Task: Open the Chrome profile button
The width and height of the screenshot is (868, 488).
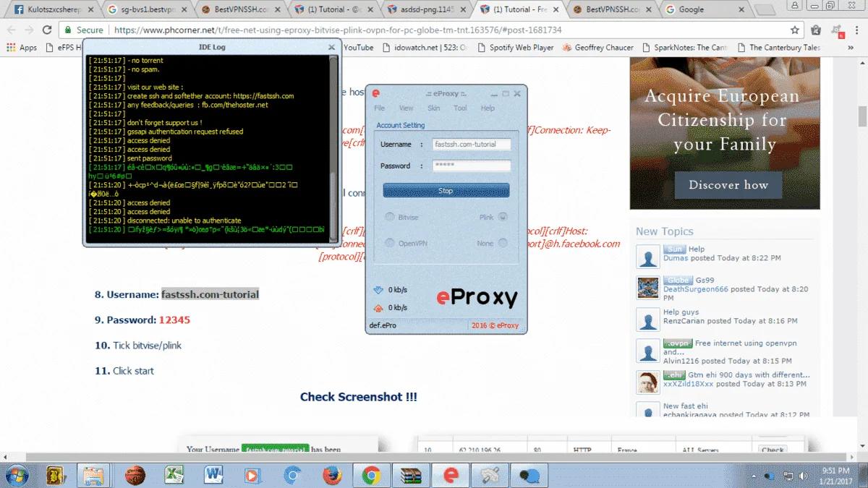Action: point(794,5)
